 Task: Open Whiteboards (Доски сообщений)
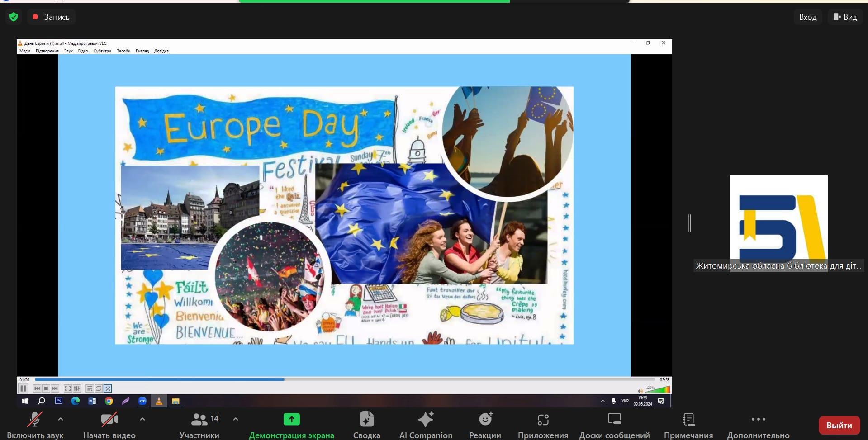(614, 425)
